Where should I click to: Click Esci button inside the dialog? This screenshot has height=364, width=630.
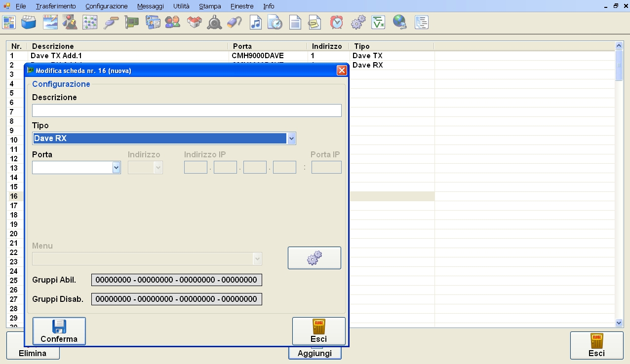(x=318, y=331)
